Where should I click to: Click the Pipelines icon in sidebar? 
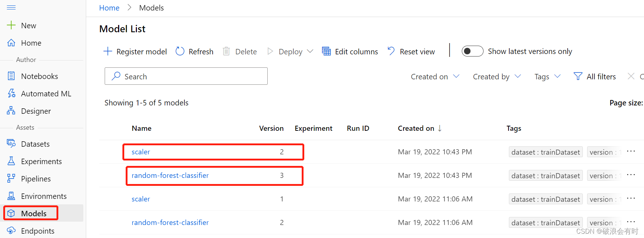pos(11,179)
